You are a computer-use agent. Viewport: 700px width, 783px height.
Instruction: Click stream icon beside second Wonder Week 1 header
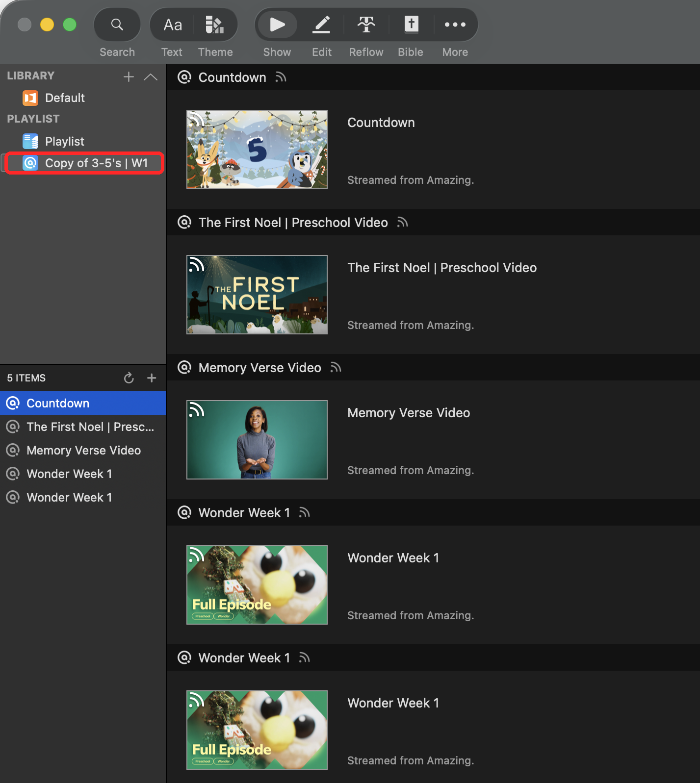[304, 658]
